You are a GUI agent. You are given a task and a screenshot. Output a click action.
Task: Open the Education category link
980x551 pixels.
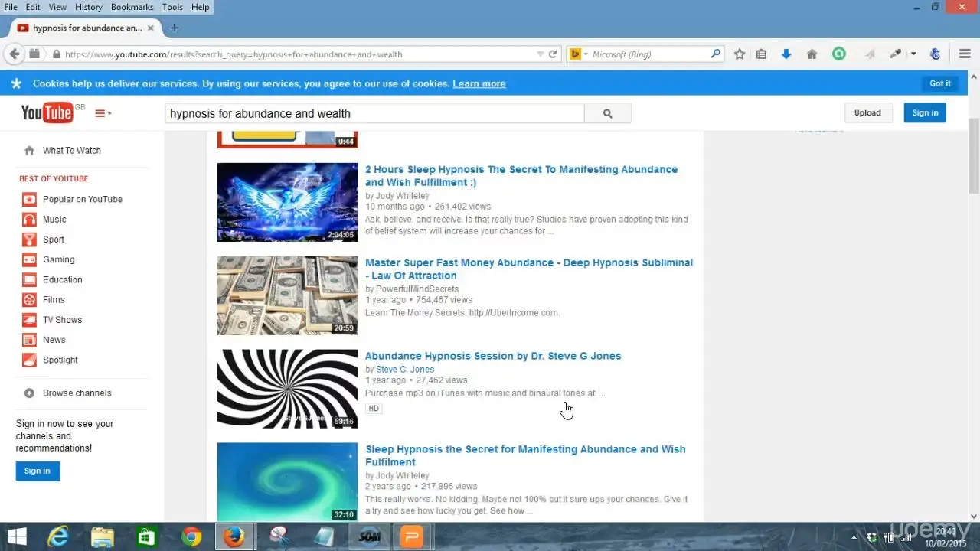pos(63,280)
